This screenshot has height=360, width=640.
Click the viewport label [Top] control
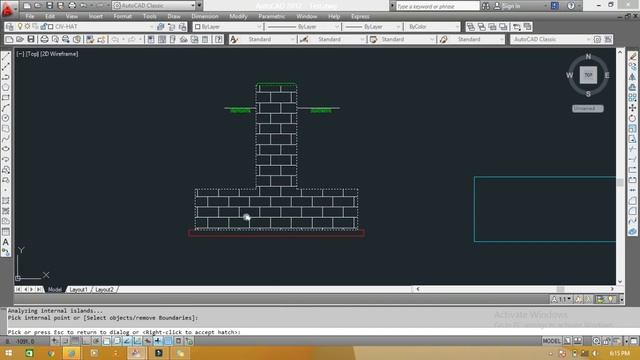pyautogui.click(x=32, y=54)
